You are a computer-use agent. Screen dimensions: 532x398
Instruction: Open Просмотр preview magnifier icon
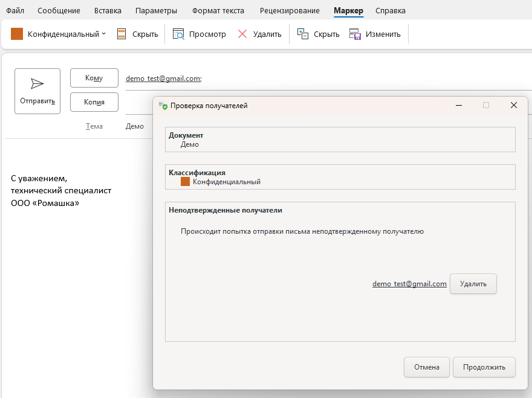(179, 34)
